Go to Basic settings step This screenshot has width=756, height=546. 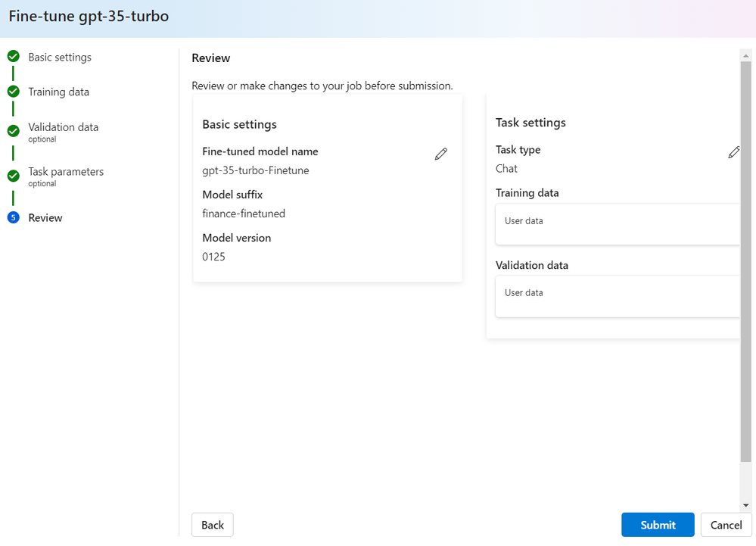tap(60, 57)
